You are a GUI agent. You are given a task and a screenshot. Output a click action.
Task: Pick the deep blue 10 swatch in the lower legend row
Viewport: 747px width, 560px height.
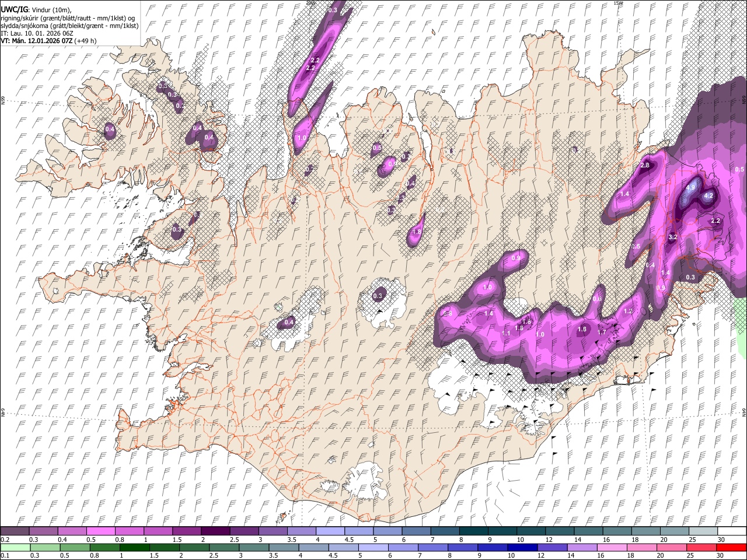(x=522, y=547)
